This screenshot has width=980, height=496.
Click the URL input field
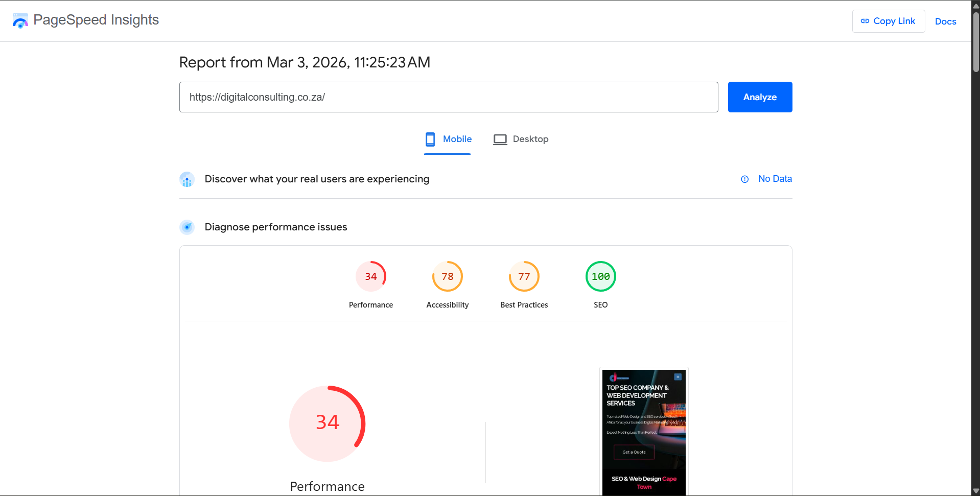(449, 97)
